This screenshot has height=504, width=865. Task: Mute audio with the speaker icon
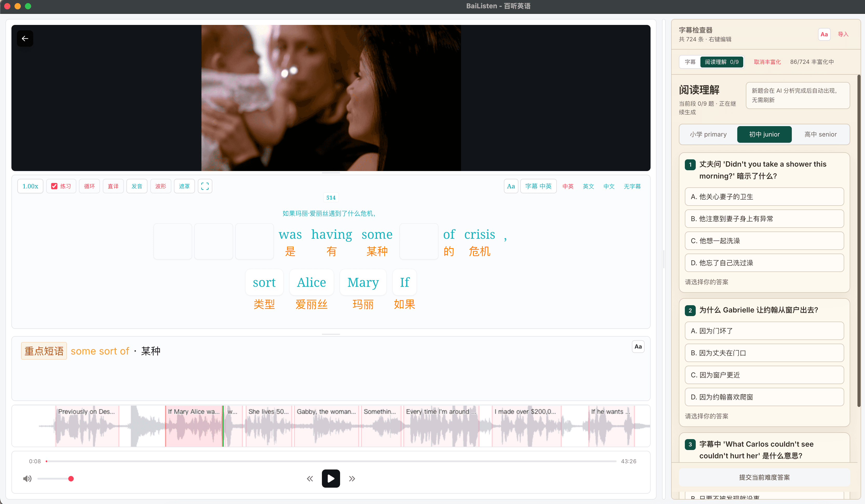tap(28, 479)
